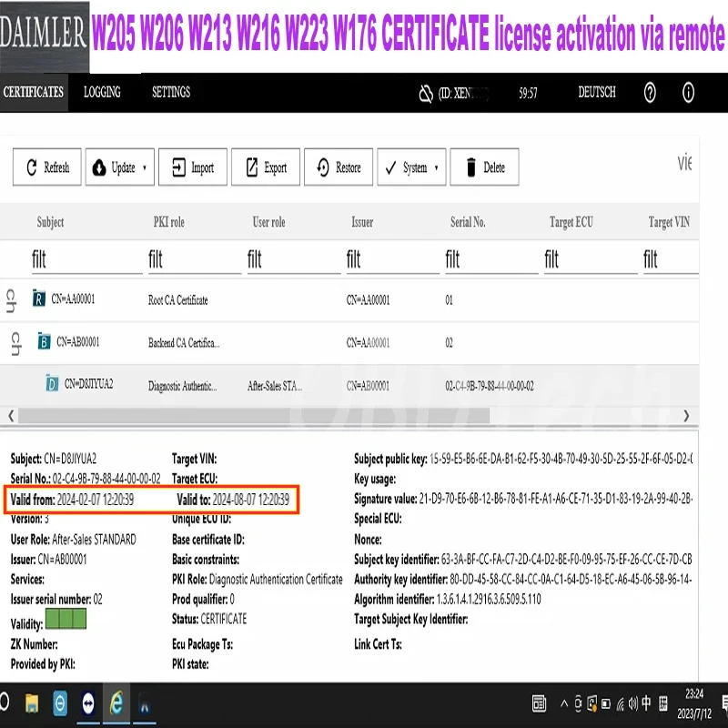Focus the Issuer filter field
The image size is (728, 728).
coord(393,260)
